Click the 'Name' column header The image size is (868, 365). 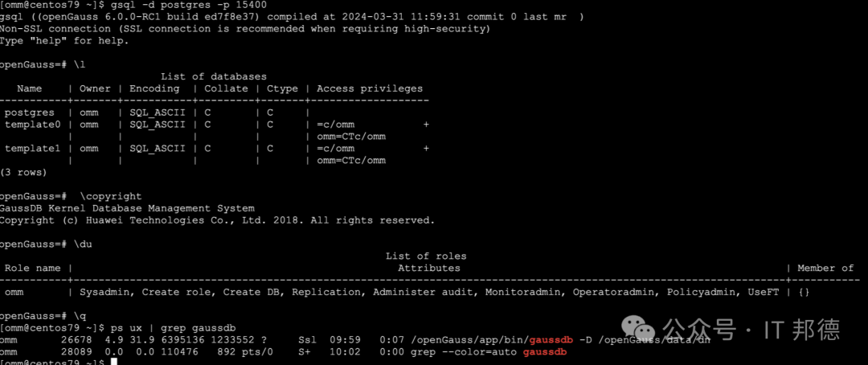click(x=30, y=88)
